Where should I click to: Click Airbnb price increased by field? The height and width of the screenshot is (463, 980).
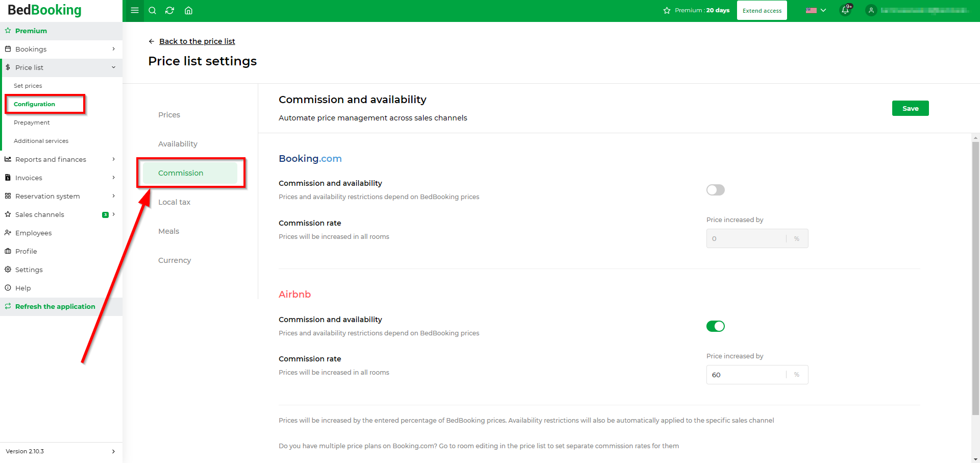tap(757, 375)
